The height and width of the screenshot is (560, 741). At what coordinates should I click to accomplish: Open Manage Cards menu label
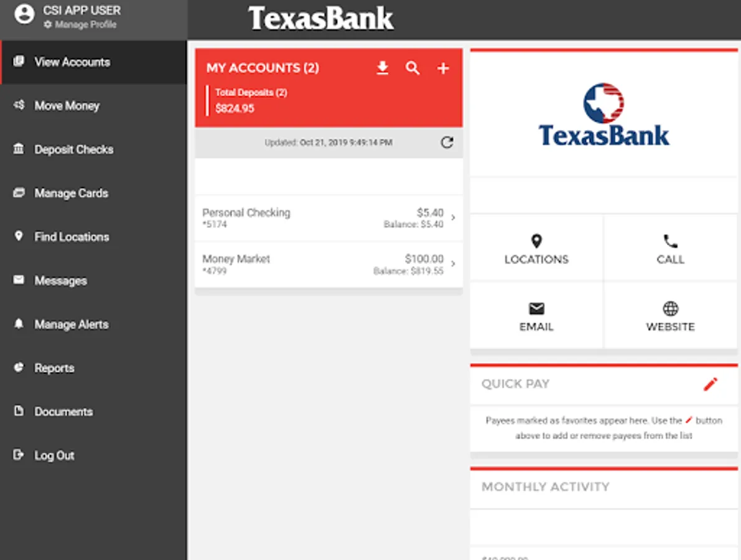point(72,194)
